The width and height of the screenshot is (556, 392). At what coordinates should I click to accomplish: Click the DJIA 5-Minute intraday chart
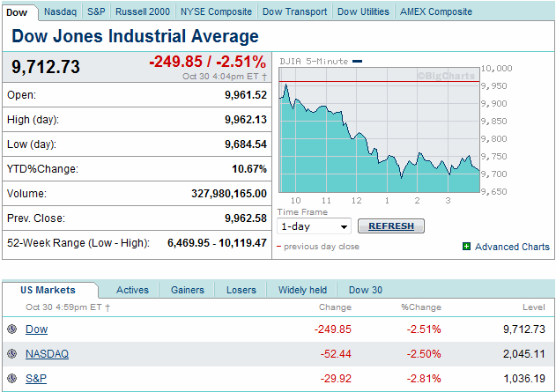(380, 130)
